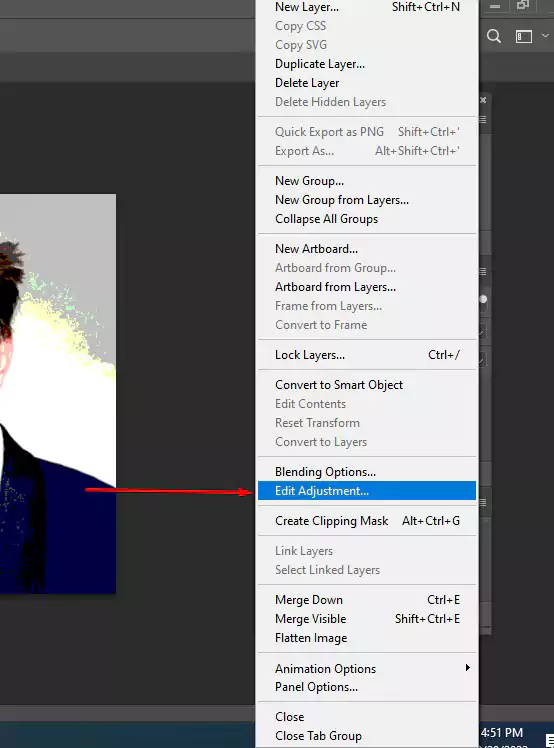Image resolution: width=554 pixels, height=748 pixels.
Task: Click Delete Layer in the context menu
Action: click(x=367, y=83)
